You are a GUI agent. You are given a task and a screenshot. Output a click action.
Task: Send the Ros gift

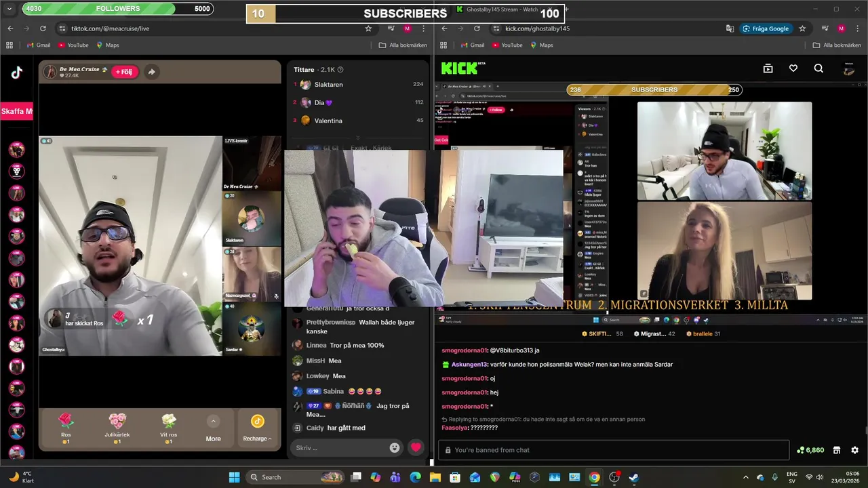[66, 428]
